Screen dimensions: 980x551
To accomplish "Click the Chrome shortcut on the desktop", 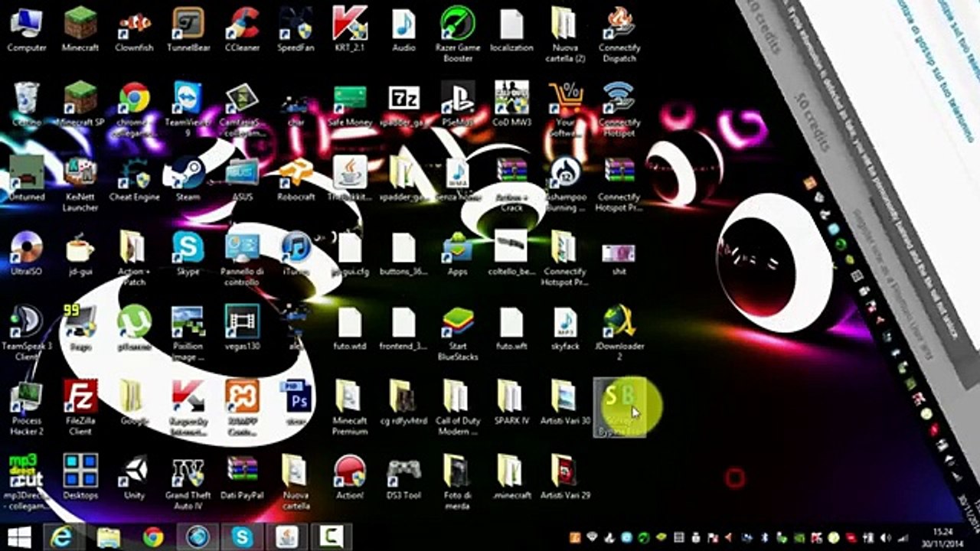I will (x=134, y=109).
